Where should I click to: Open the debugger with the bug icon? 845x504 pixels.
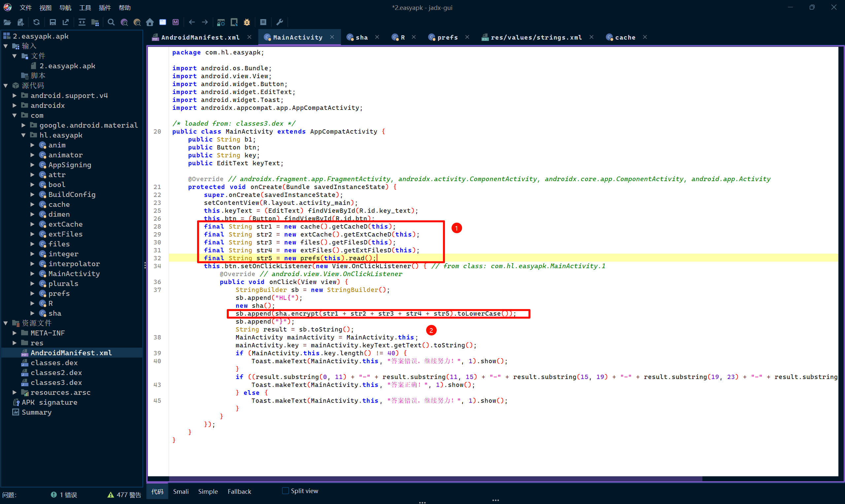(247, 22)
